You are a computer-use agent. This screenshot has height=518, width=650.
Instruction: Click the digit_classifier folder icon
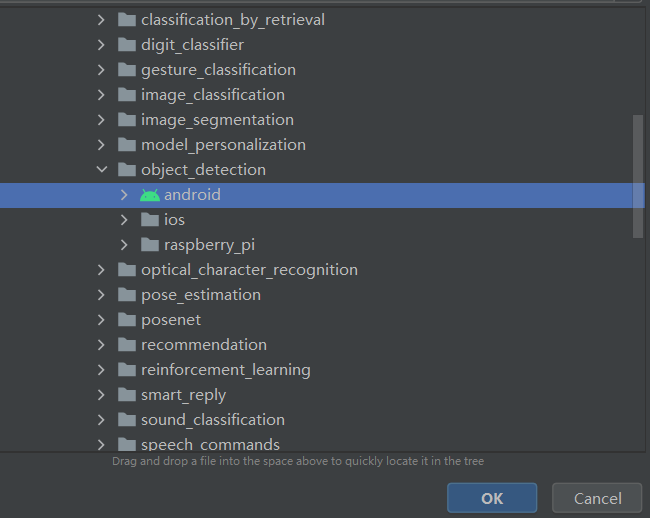pos(127,45)
